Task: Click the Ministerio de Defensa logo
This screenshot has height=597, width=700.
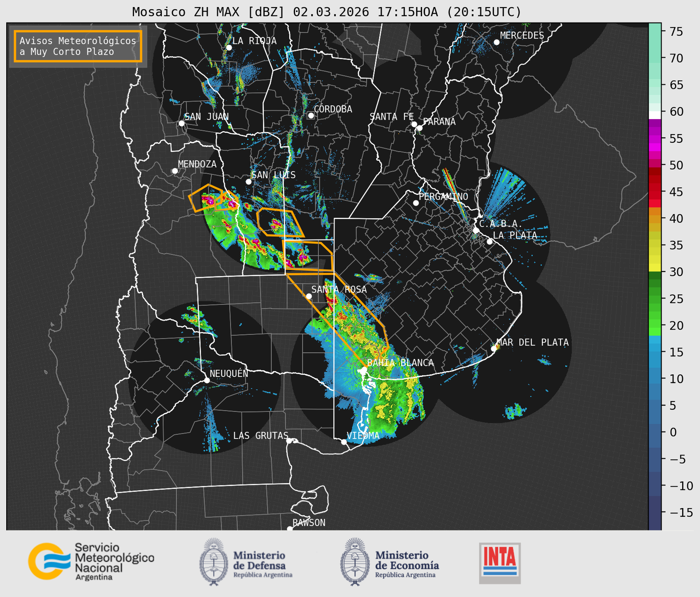Action: point(246,561)
